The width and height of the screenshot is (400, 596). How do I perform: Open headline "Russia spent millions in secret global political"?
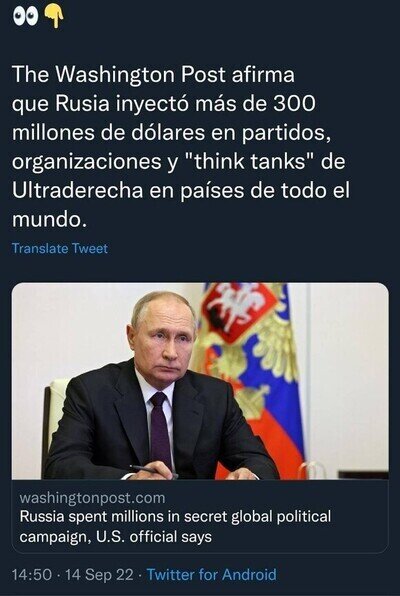175,517
